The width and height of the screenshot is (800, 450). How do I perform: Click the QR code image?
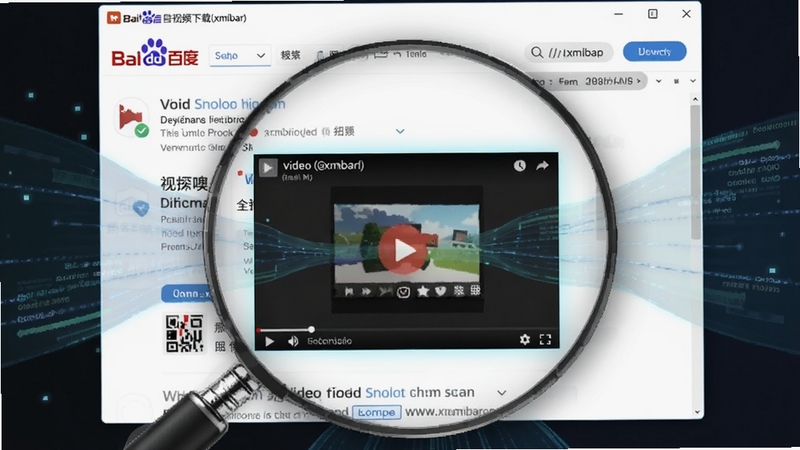tap(184, 334)
